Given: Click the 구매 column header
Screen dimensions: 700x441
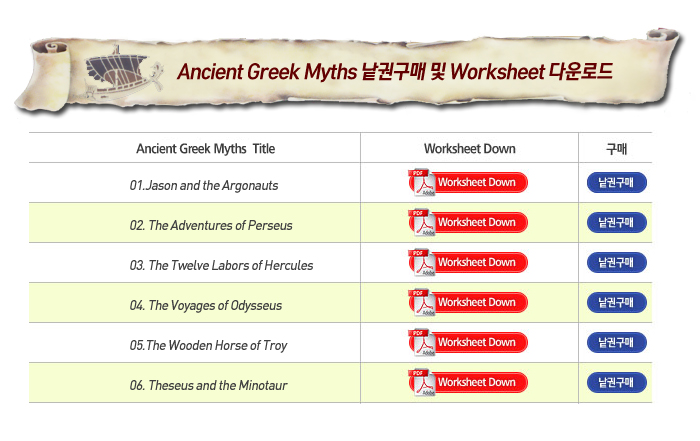Looking at the screenshot, I should (x=617, y=149).
